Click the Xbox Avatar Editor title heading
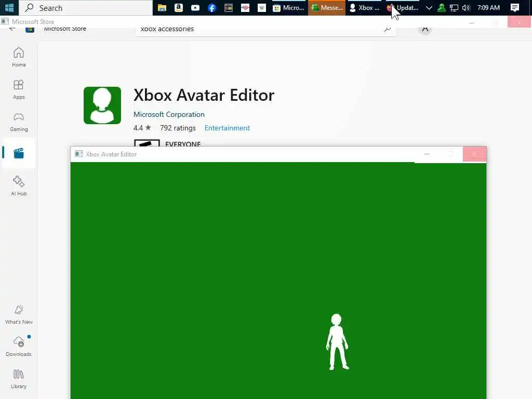The width and height of the screenshot is (532, 399). (x=204, y=95)
